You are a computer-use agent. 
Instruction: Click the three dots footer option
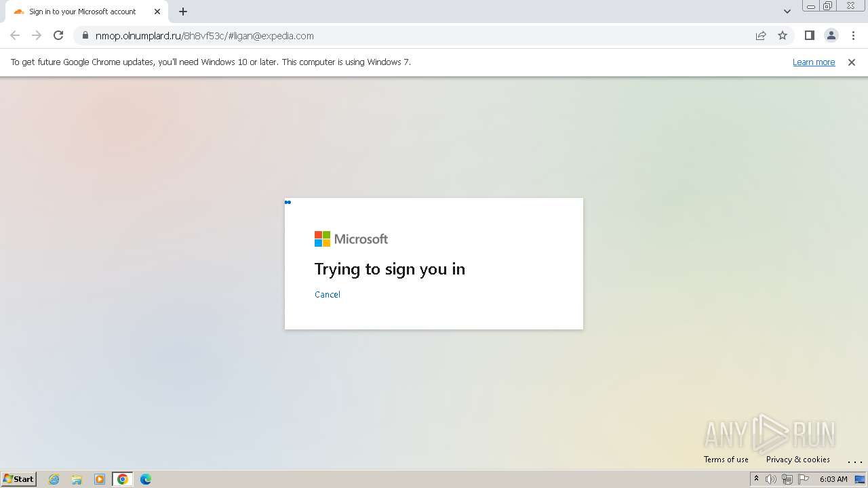click(x=854, y=460)
